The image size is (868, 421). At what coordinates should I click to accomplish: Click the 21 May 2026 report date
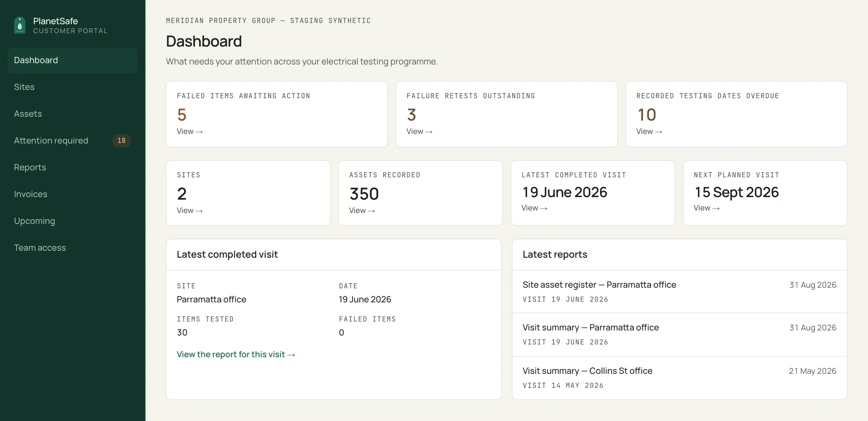point(812,371)
